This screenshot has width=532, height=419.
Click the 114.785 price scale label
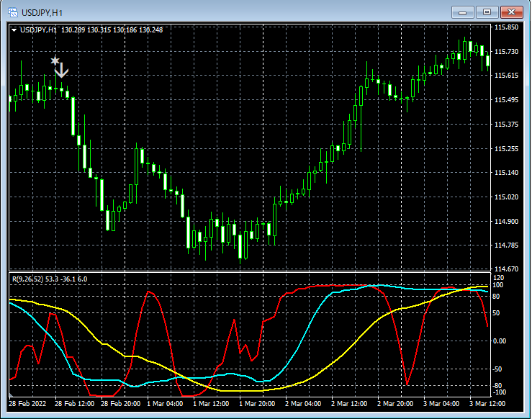point(507,245)
